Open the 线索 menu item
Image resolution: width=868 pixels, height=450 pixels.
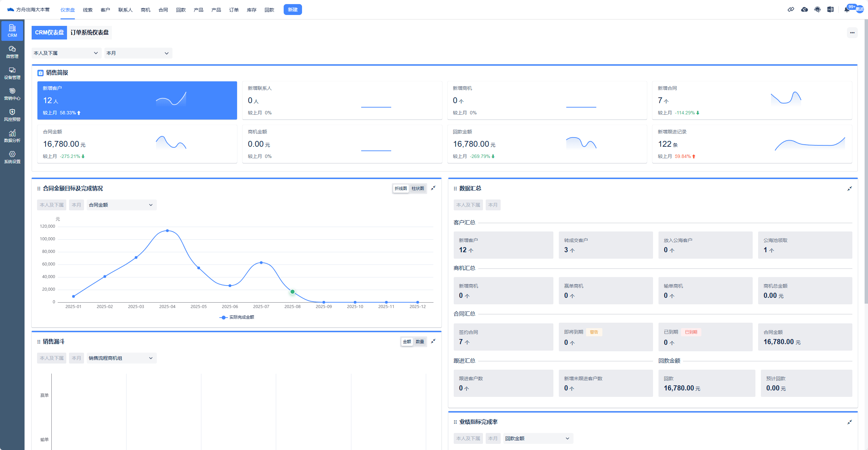point(87,10)
